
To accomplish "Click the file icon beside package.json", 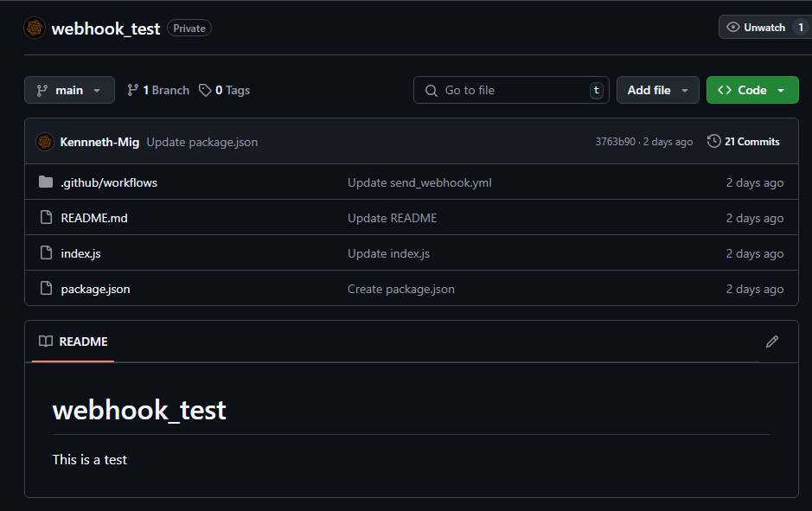I will tap(46, 289).
